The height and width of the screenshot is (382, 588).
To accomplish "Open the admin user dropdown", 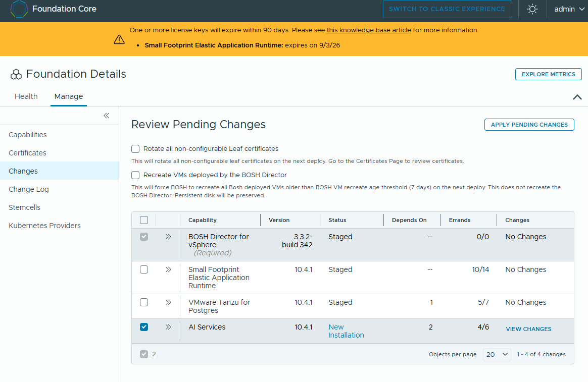I will [569, 9].
